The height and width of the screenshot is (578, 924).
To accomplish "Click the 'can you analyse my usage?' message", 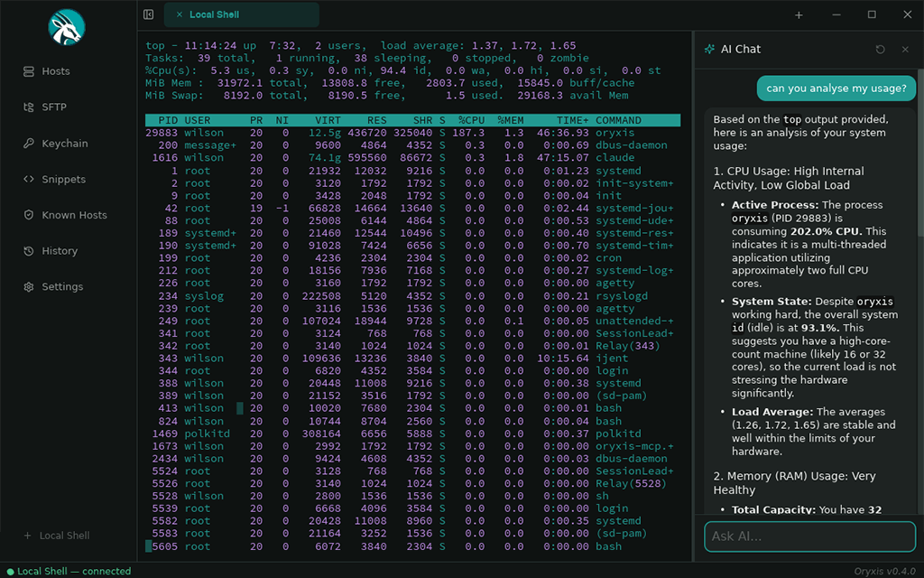I will 835,88.
